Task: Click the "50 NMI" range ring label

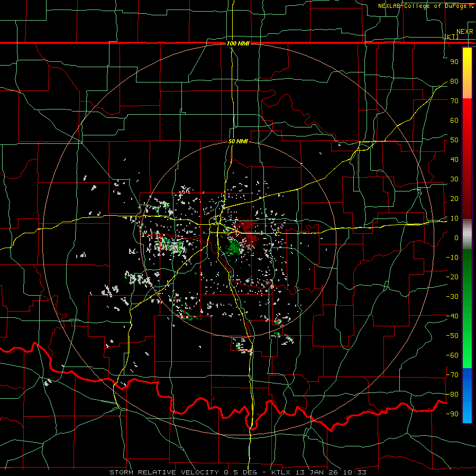Action: click(238, 141)
